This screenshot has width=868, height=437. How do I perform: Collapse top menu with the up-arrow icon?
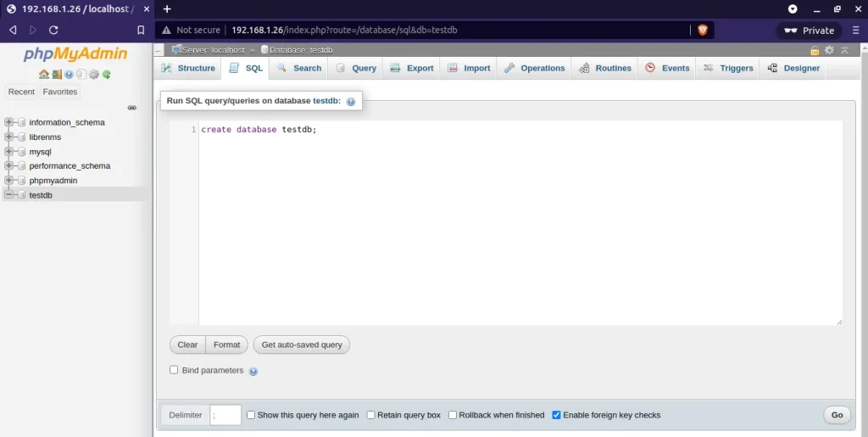point(845,50)
